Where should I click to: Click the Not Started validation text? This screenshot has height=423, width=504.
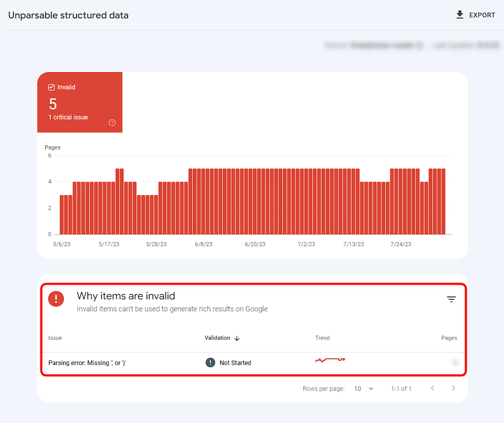pos(235,363)
